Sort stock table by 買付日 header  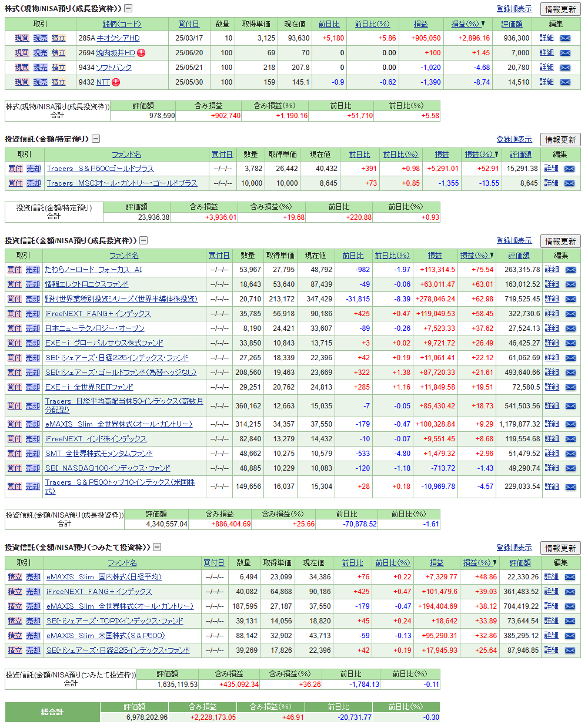coord(189,24)
